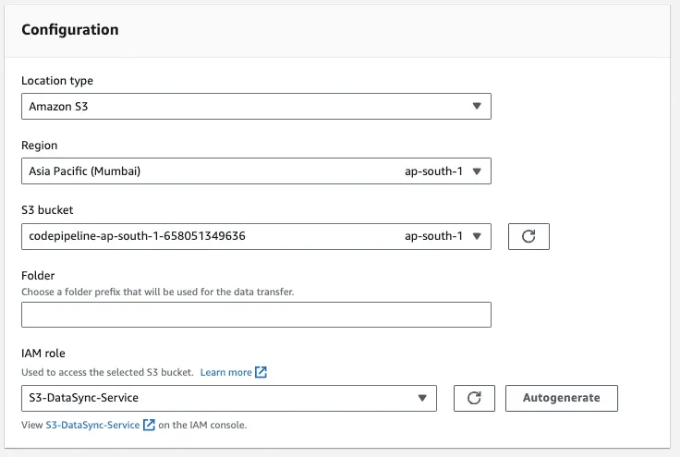Click the Configuration heading

click(70, 30)
